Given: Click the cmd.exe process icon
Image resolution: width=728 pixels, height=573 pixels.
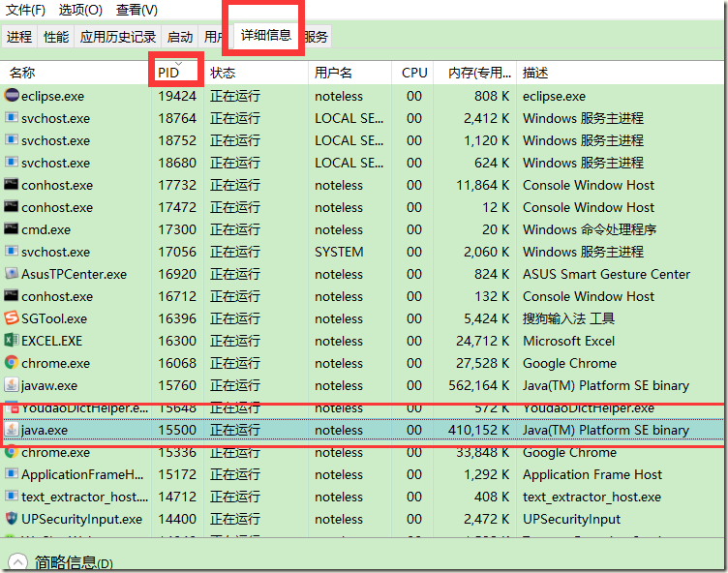Looking at the screenshot, I should [12, 229].
